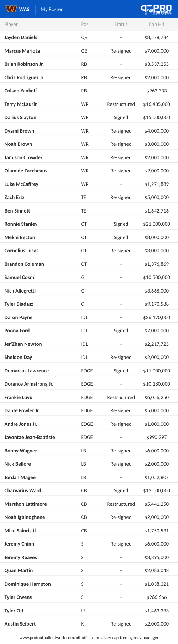The image size is (178, 644).
Task: Click the Washington Commanders team logo
Action: tap(11, 9)
